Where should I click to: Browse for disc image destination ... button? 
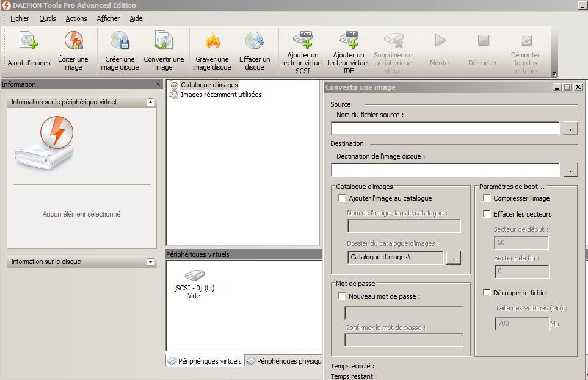coord(570,170)
